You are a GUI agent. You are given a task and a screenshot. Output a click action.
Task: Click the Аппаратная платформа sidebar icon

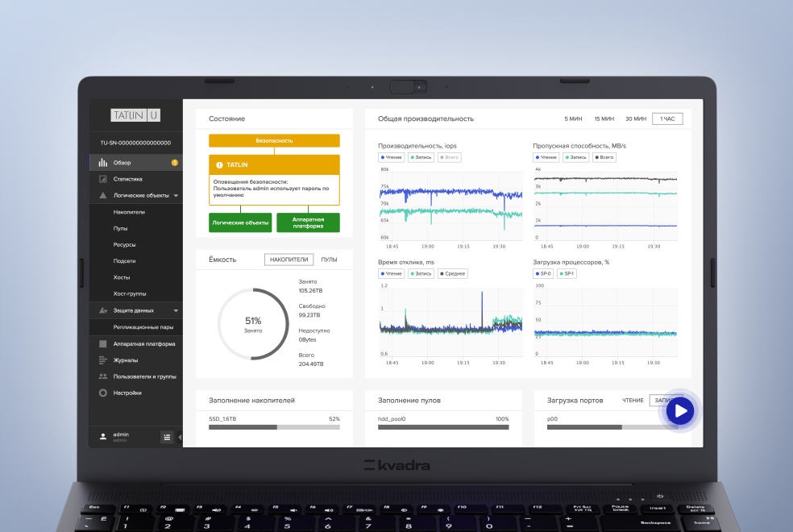tap(102, 343)
